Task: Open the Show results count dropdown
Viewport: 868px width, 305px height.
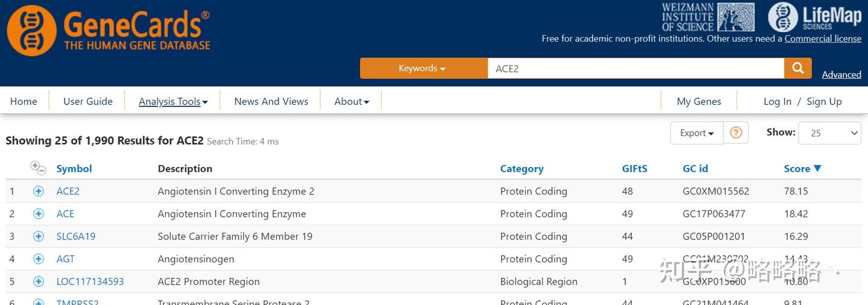Action: (829, 133)
